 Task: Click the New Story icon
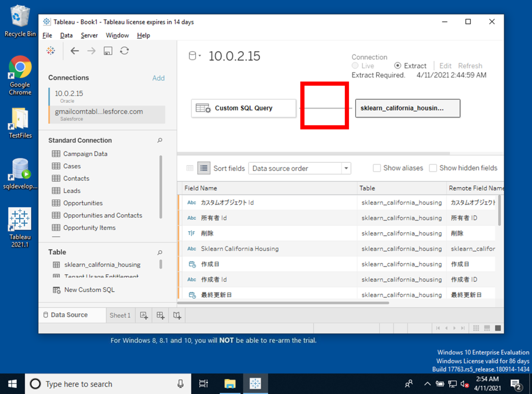point(177,315)
